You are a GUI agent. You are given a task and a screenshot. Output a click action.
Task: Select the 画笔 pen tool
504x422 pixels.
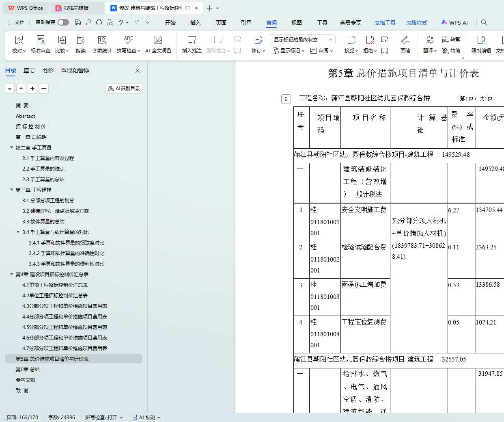(405, 40)
